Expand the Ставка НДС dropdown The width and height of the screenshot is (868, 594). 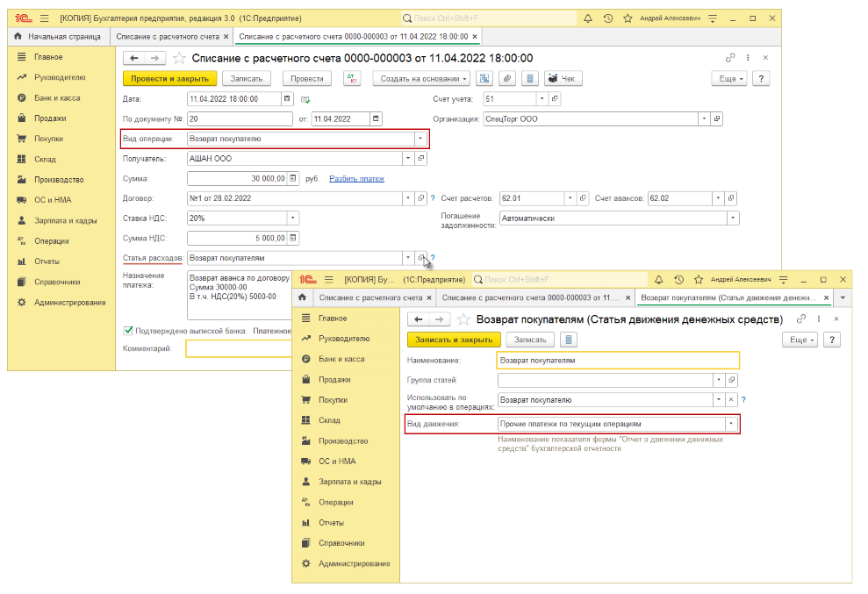pos(293,218)
